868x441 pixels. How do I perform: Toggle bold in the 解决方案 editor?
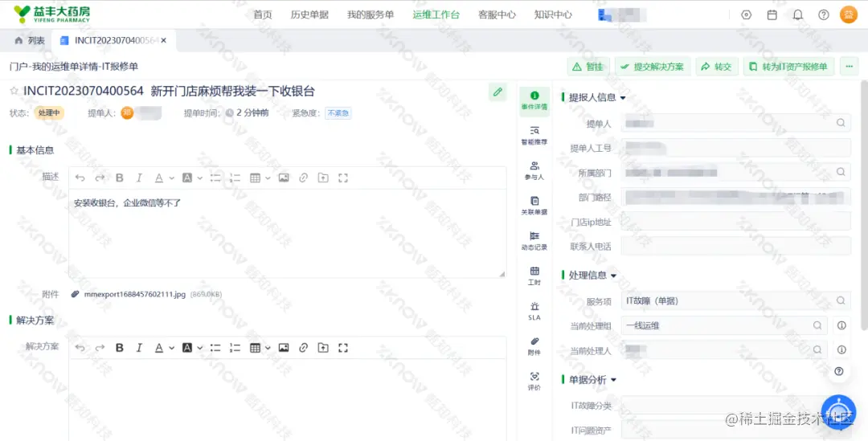click(120, 348)
